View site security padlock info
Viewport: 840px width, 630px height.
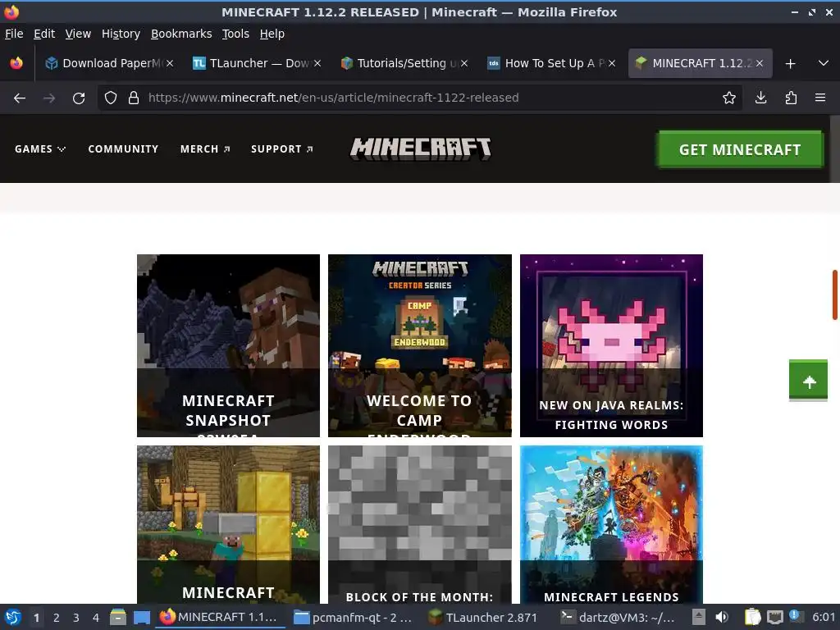coord(134,98)
